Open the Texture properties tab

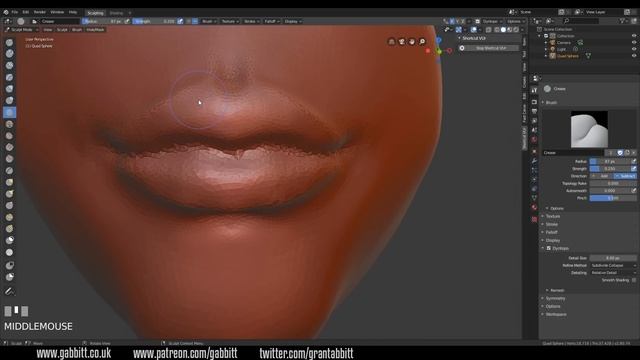[x=534, y=219]
